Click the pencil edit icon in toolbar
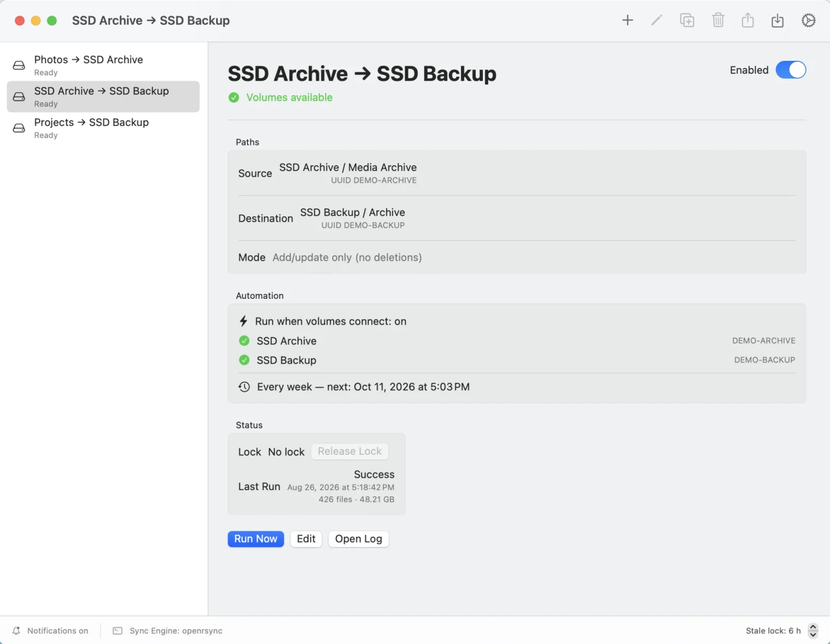This screenshot has width=830, height=644. 657,20
